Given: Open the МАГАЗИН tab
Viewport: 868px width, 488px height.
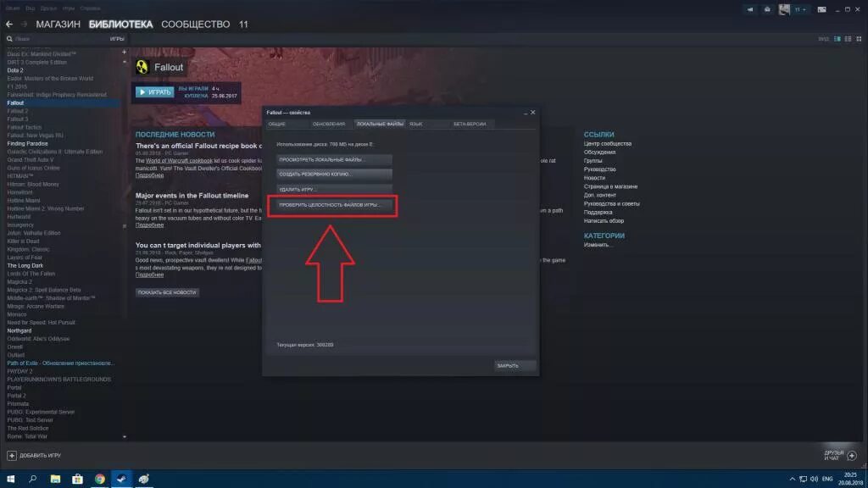Looking at the screenshot, I should [x=58, y=25].
